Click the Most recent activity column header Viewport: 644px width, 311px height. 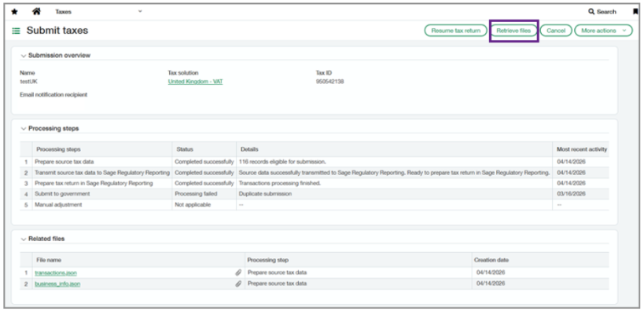pos(582,149)
